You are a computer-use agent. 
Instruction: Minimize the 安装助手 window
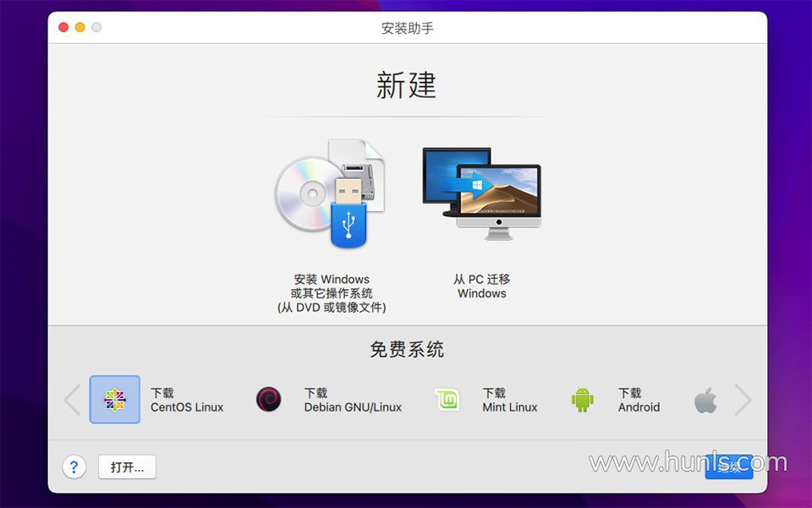[x=80, y=27]
